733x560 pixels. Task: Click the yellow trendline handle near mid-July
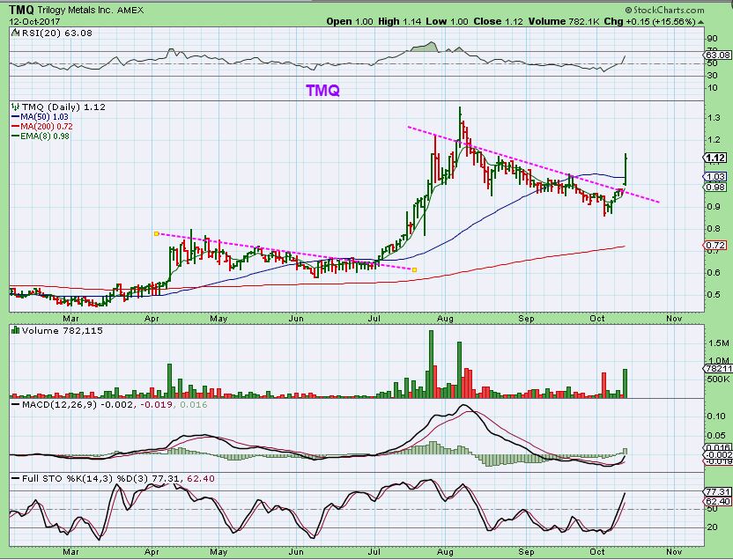[414, 269]
